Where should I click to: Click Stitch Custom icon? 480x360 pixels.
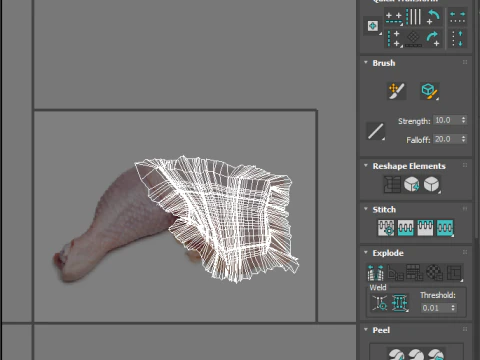pos(445,228)
